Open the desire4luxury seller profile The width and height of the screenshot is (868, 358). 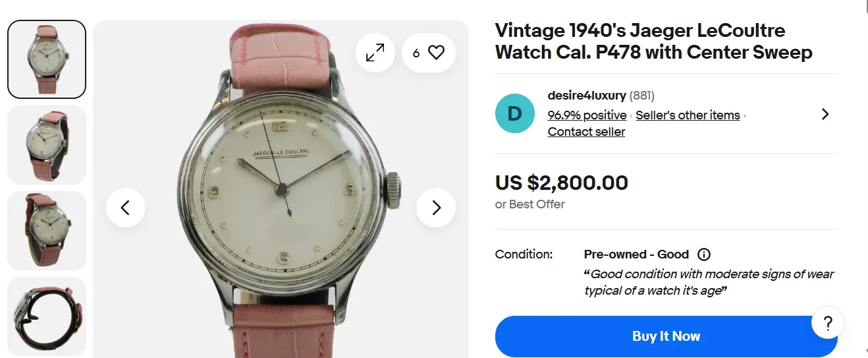(x=587, y=96)
